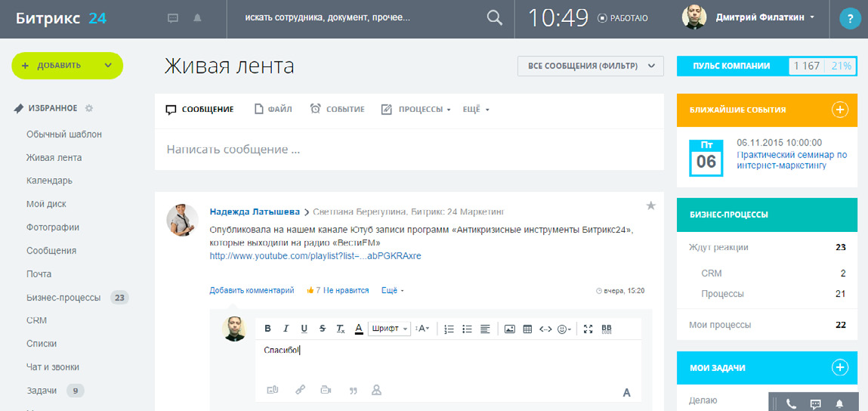
Task: Insert numbered list in comment
Action: (x=449, y=329)
